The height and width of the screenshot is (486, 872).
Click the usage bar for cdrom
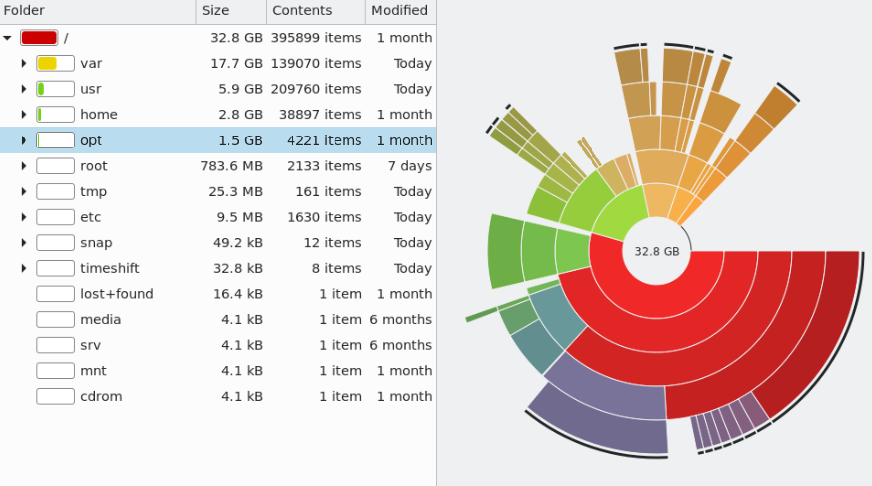(x=56, y=396)
